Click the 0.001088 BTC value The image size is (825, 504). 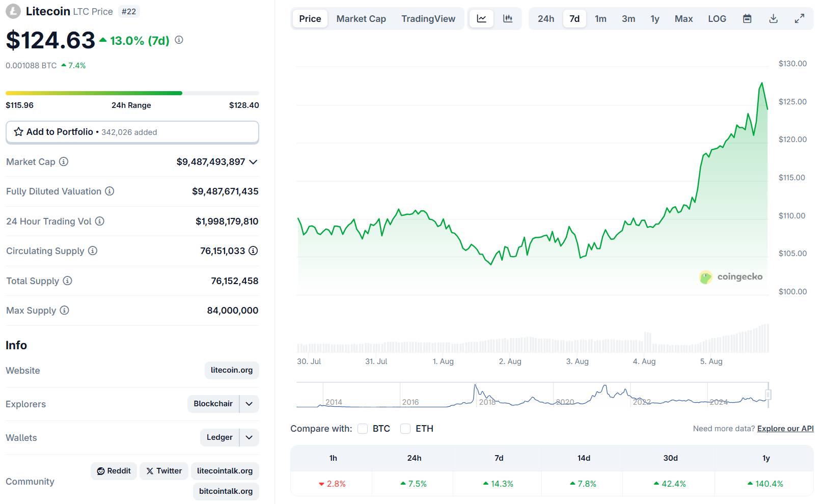(x=31, y=66)
